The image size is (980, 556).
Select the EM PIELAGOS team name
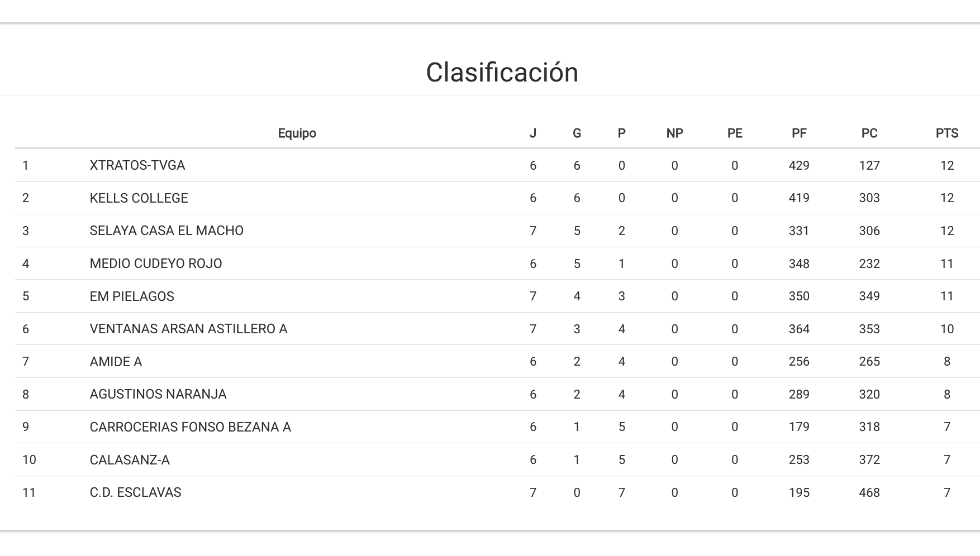pyautogui.click(x=132, y=296)
